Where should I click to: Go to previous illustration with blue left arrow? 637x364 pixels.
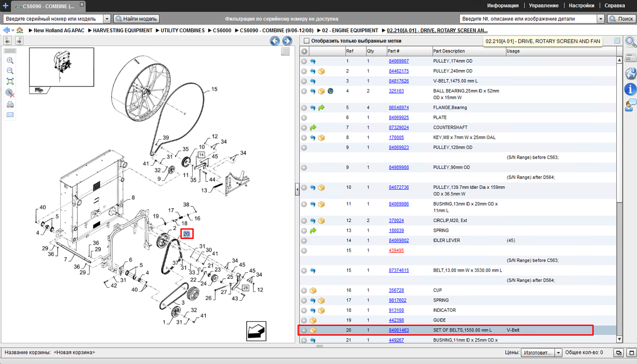click(x=275, y=41)
